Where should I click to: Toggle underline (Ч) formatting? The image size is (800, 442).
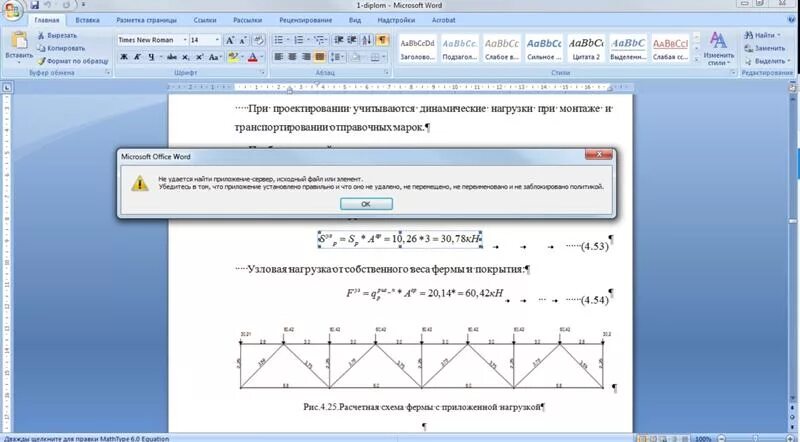(151, 57)
